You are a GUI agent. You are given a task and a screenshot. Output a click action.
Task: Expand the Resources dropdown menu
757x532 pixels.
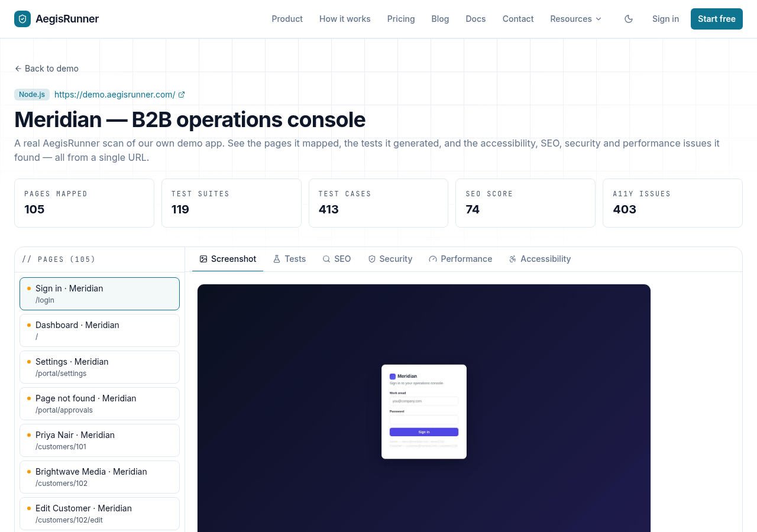coord(576,19)
